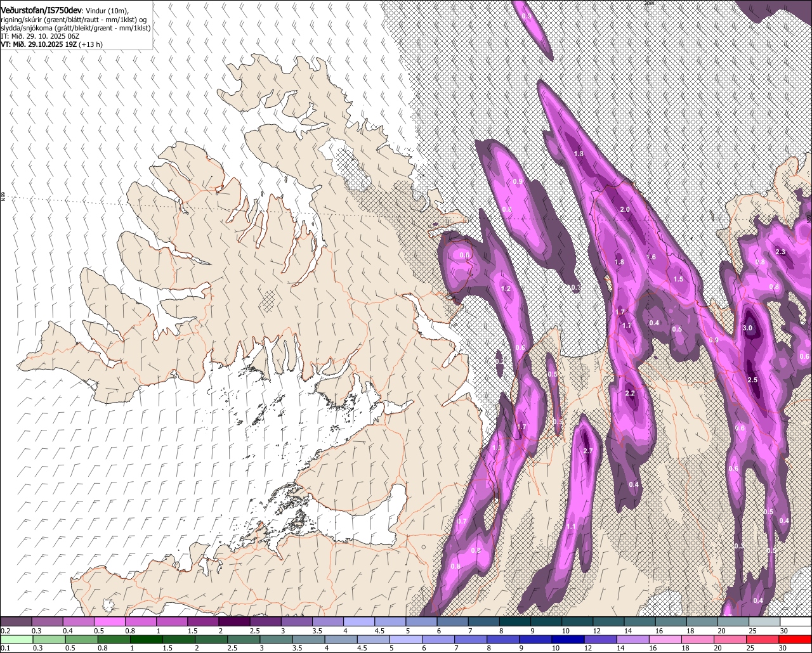Click the 1.6 precipitation value on the map

tap(651, 257)
